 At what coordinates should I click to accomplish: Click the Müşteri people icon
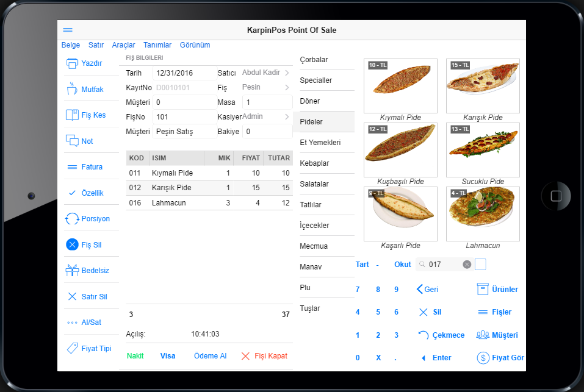coord(483,335)
